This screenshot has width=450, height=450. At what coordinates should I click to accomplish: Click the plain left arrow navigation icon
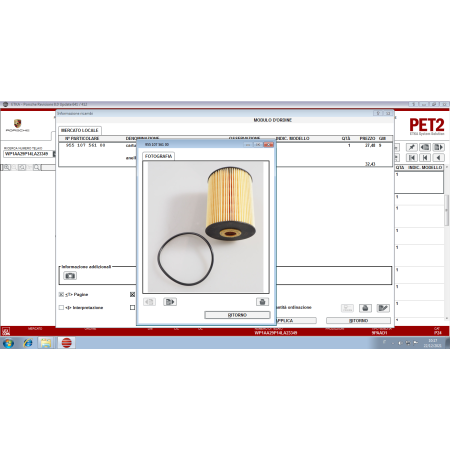pyautogui.click(x=438, y=158)
